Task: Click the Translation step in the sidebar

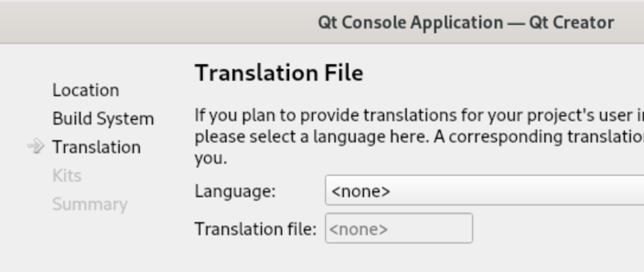Action: point(96,147)
